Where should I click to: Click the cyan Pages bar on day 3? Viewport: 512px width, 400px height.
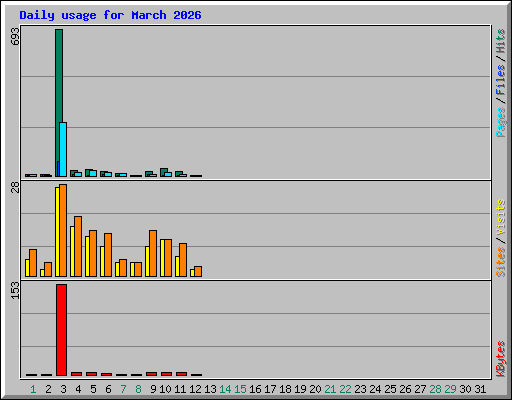[63, 149]
